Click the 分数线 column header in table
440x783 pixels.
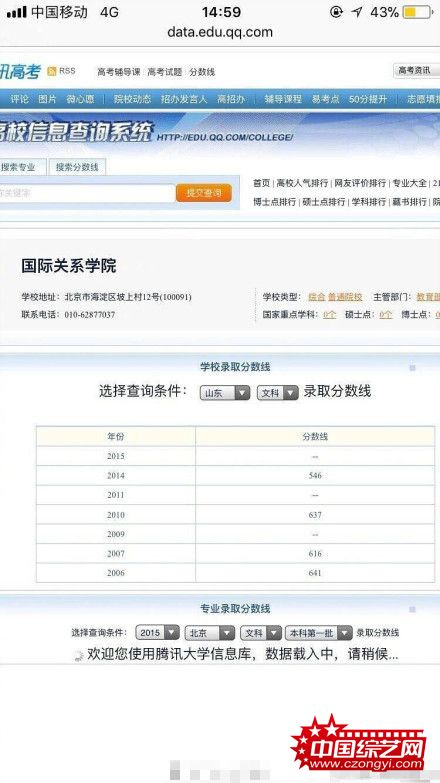315,436
